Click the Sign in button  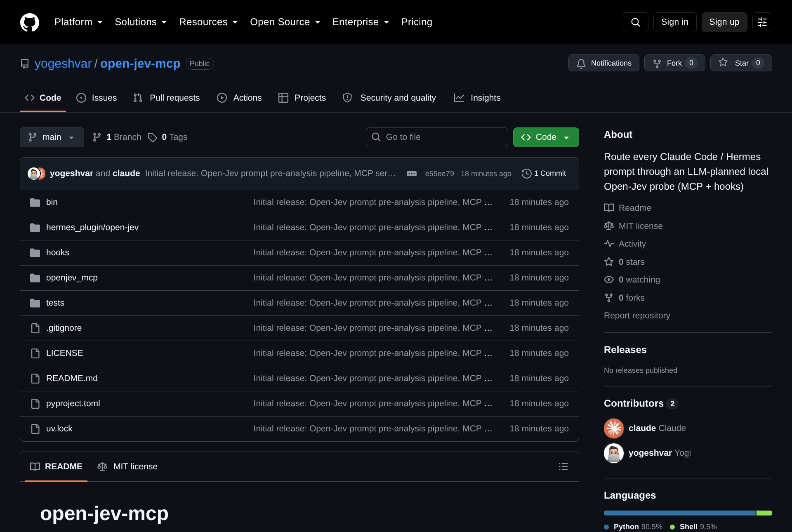pos(675,22)
